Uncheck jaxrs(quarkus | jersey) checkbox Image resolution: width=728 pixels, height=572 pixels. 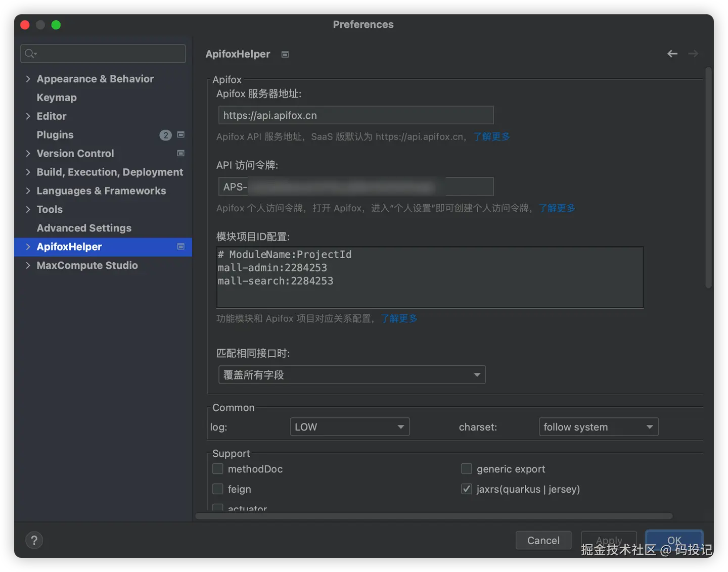click(x=467, y=489)
